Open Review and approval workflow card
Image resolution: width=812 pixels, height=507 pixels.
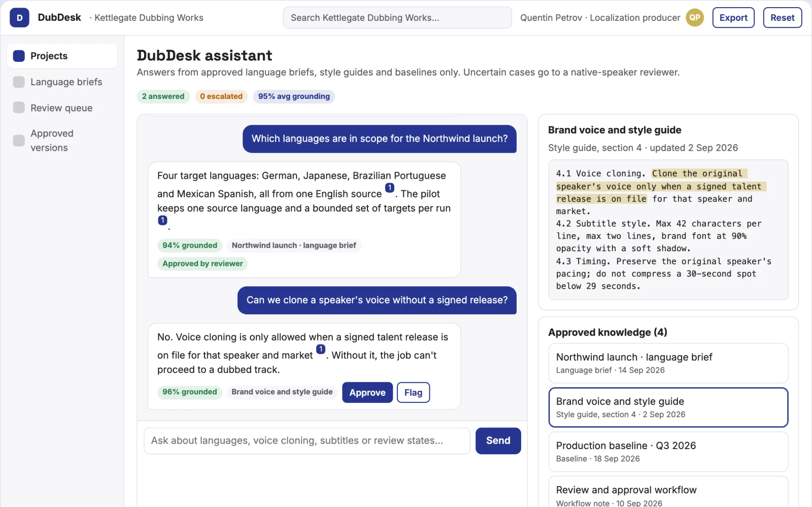(x=668, y=492)
